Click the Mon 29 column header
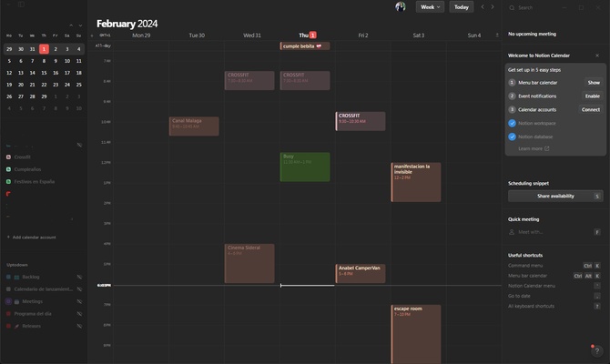 (141, 35)
